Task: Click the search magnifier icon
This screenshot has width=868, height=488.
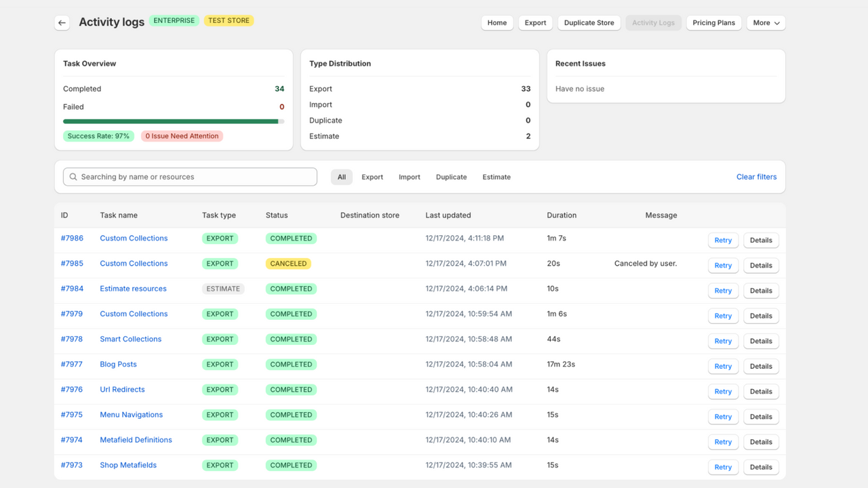Action: click(73, 177)
